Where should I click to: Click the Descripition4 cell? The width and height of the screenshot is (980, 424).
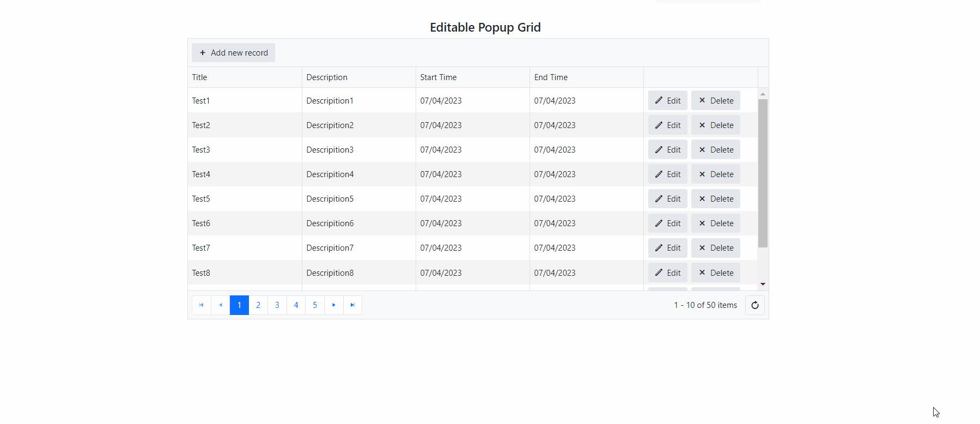pos(359,174)
